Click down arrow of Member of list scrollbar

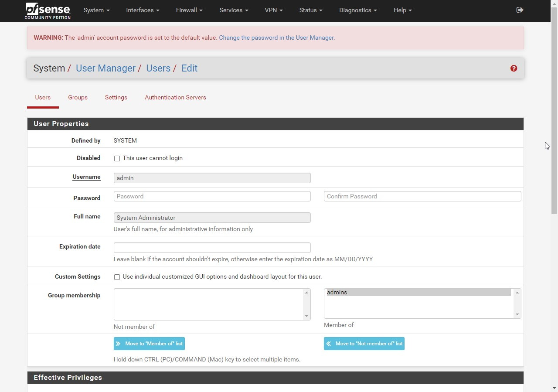click(517, 314)
